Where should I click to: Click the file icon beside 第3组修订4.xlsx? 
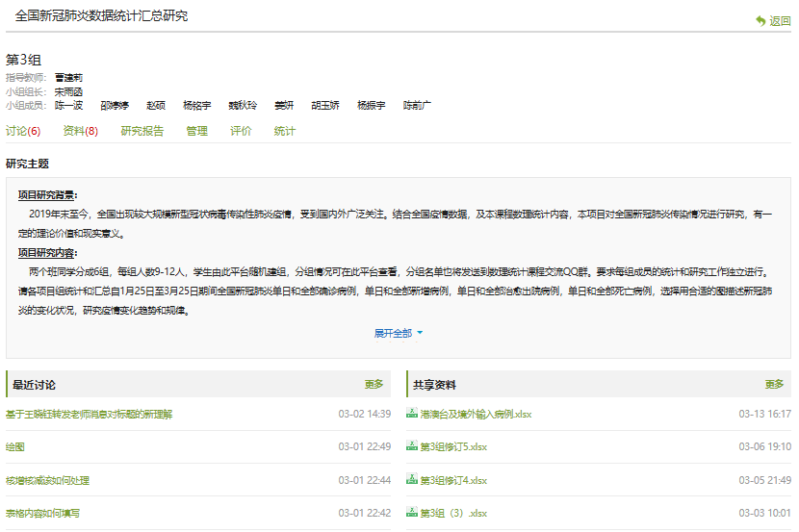412,479
